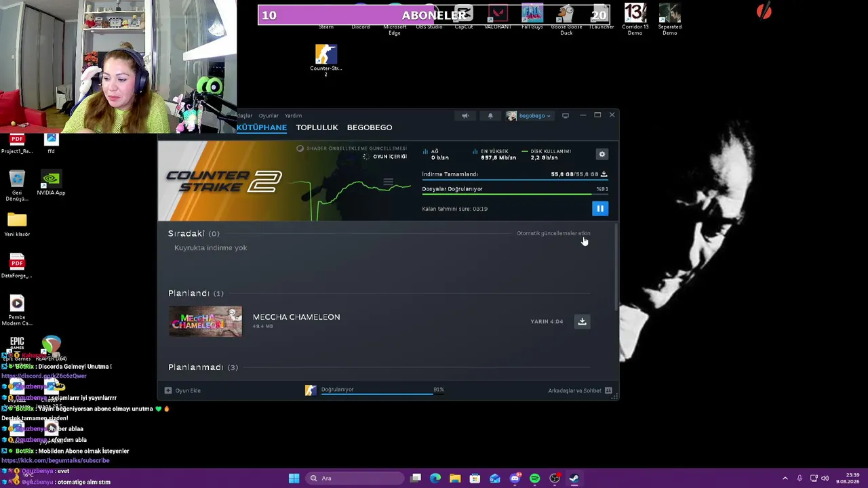Open the Counter-Strike 2 desktop shortcut
This screenshot has height=488, width=868.
326,60
